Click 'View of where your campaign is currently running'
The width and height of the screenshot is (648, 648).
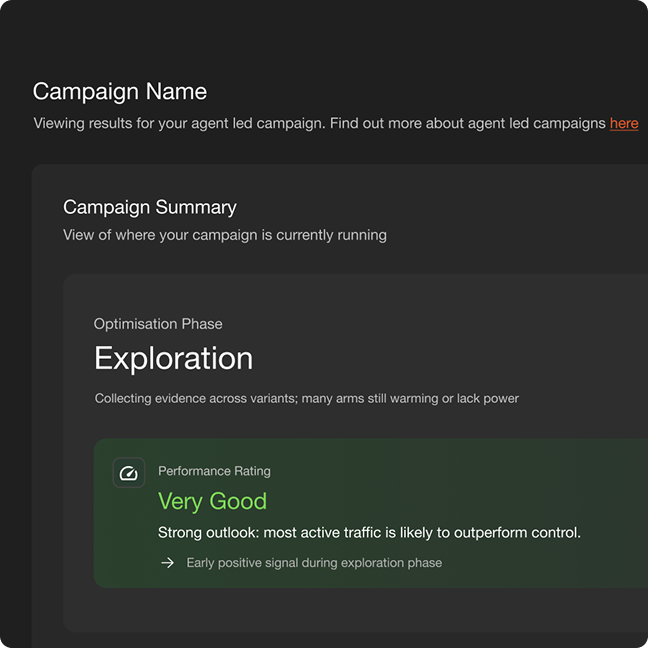coord(225,235)
